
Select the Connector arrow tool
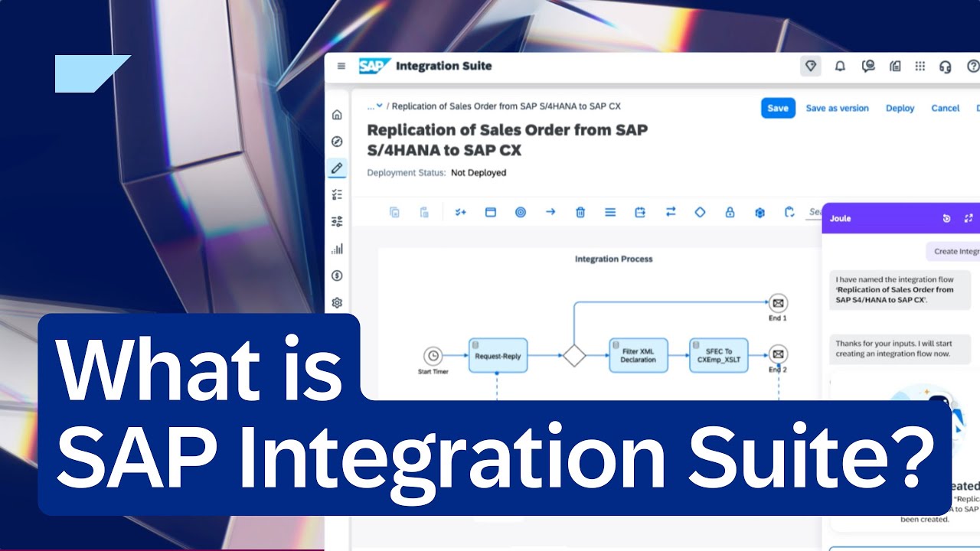point(550,212)
